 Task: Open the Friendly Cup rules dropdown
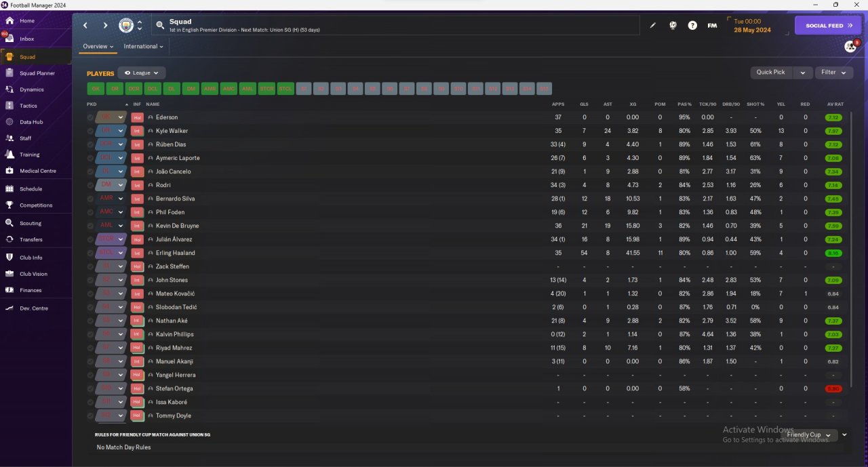click(x=810, y=435)
